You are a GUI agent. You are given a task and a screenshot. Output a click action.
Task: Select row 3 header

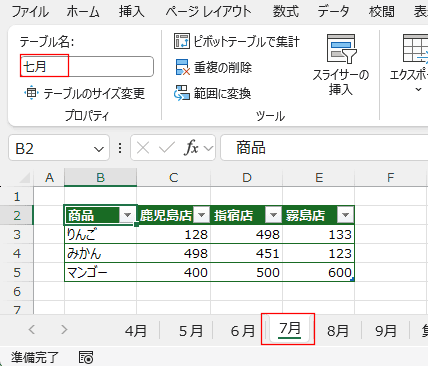pos(17,234)
